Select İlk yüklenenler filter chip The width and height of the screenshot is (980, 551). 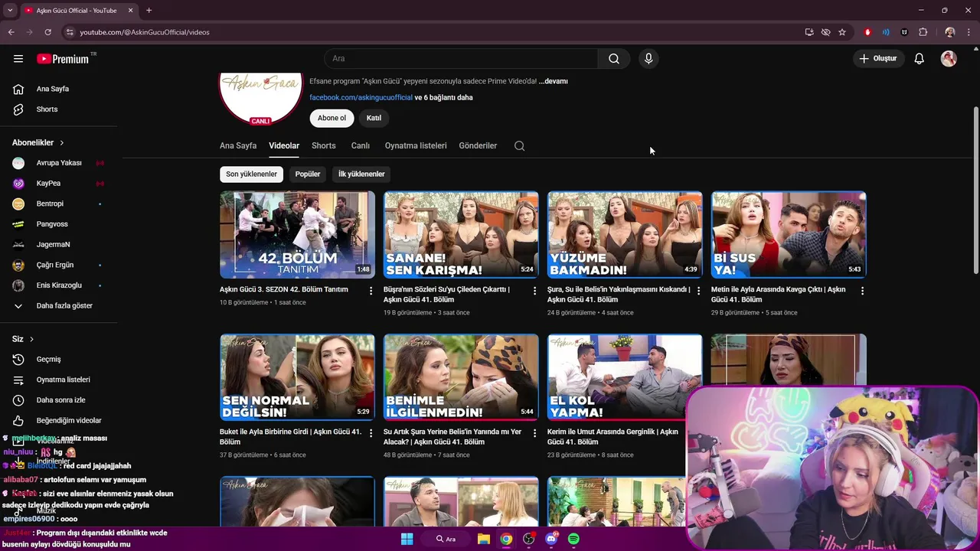point(361,174)
